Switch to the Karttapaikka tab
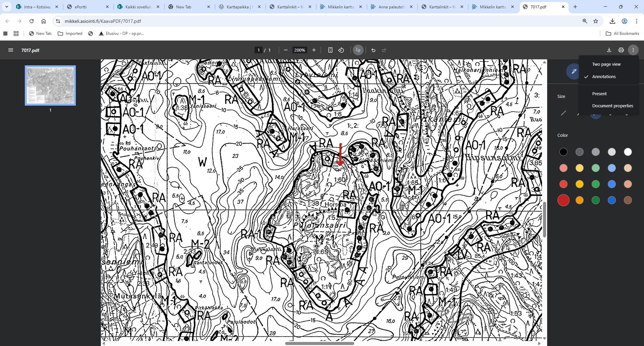 (239, 7)
